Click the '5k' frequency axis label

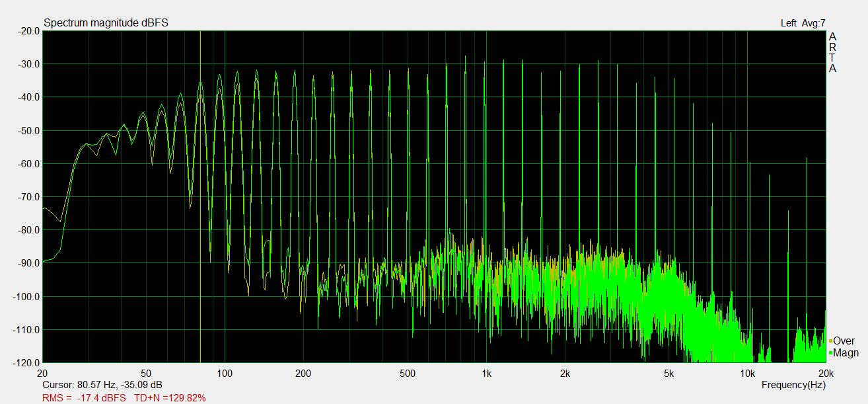(669, 373)
